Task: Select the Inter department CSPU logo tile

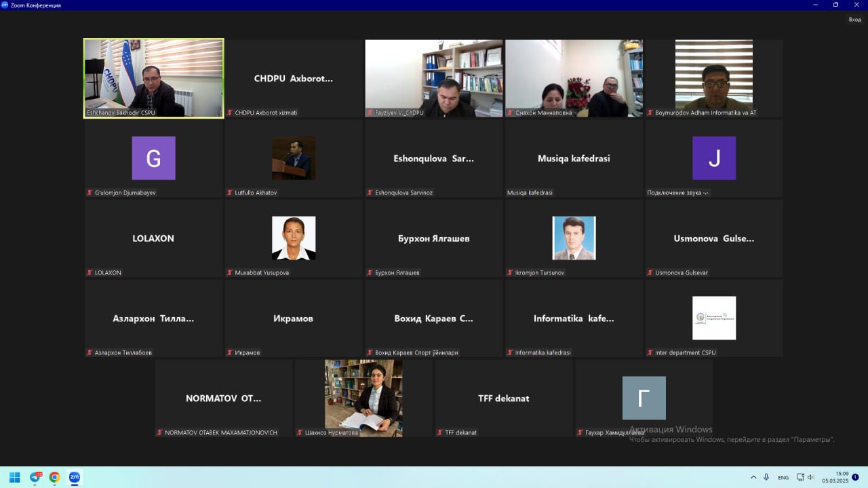Action: point(713,318)
